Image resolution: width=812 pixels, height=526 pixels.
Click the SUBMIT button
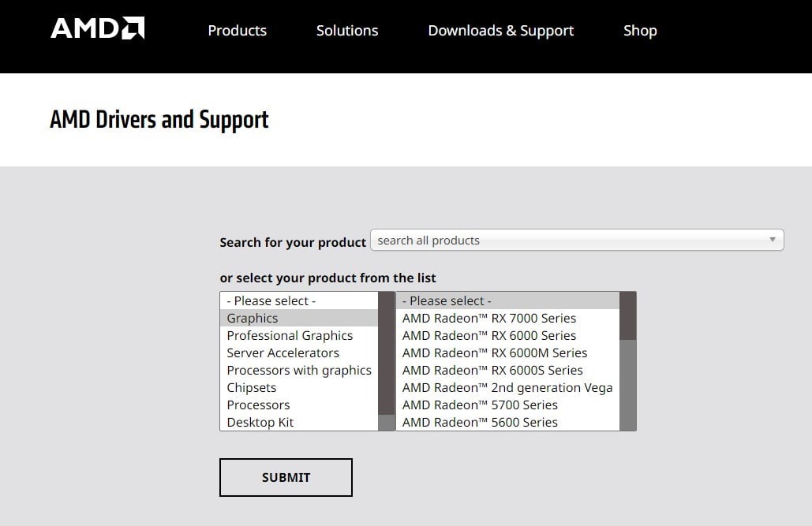coord(286,477)
